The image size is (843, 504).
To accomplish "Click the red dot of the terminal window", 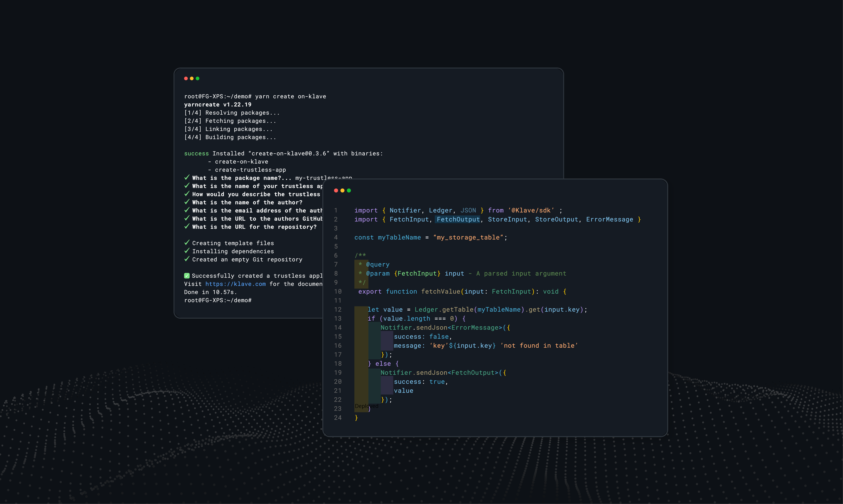I will pyautogui.click(x=186, y=78).
